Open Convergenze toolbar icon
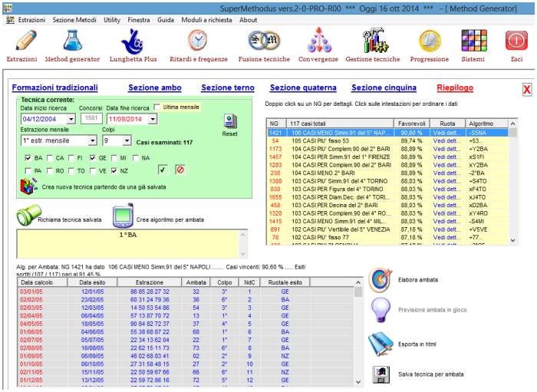537x392 pixels. pos(318,40)
